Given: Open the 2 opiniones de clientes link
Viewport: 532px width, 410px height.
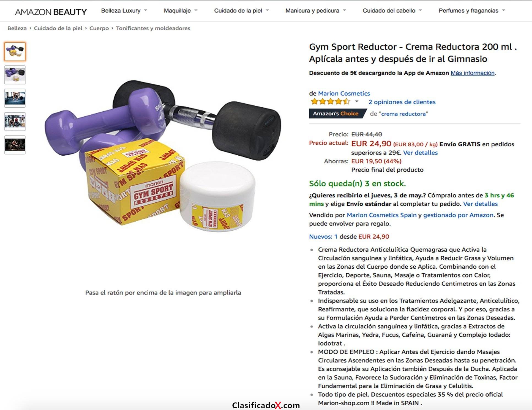Looking at the screenshot, I should tap(402, 102).
